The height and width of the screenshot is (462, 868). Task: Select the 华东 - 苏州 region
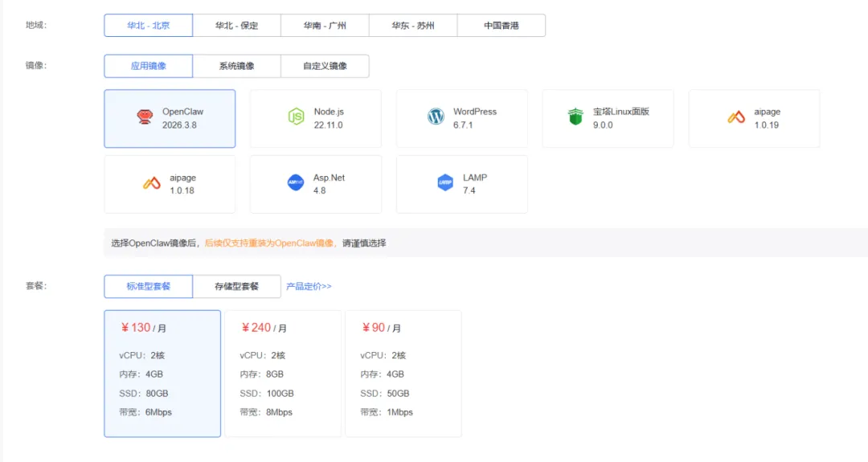point(413,26)
